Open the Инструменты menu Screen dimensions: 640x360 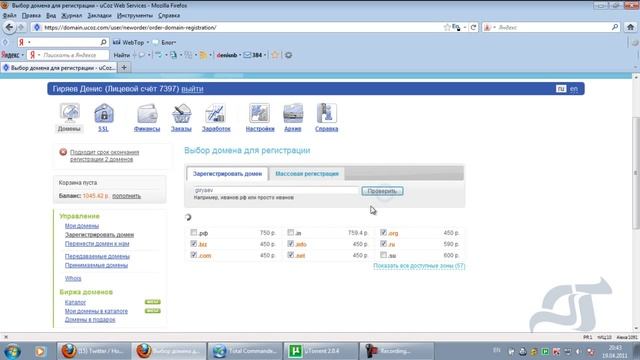click(135, 16)
